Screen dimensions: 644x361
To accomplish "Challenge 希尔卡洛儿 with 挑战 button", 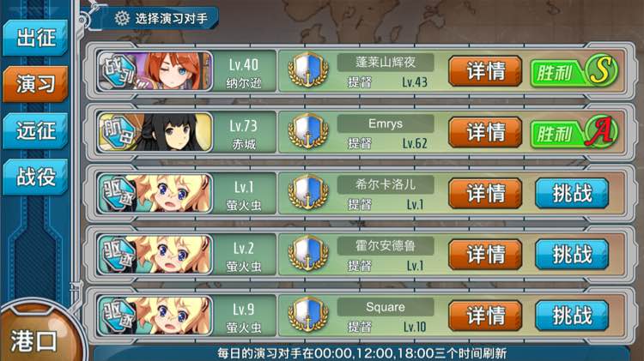I will click(x=572, y=193).
